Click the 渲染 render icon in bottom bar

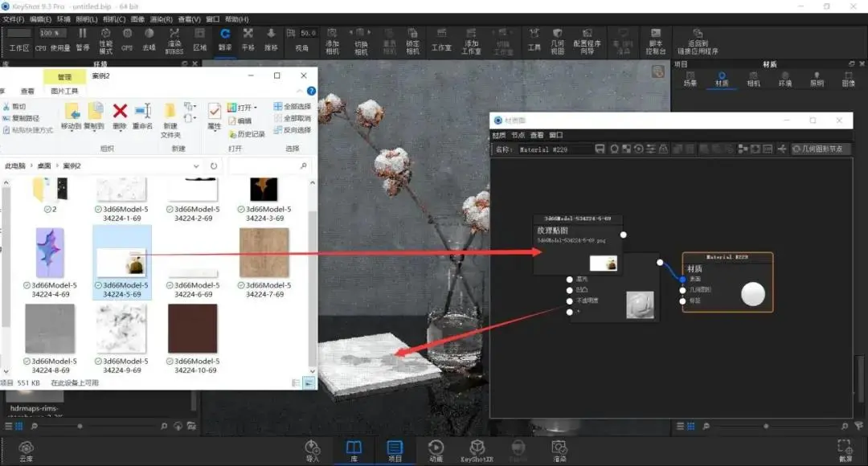coord(559,451)
